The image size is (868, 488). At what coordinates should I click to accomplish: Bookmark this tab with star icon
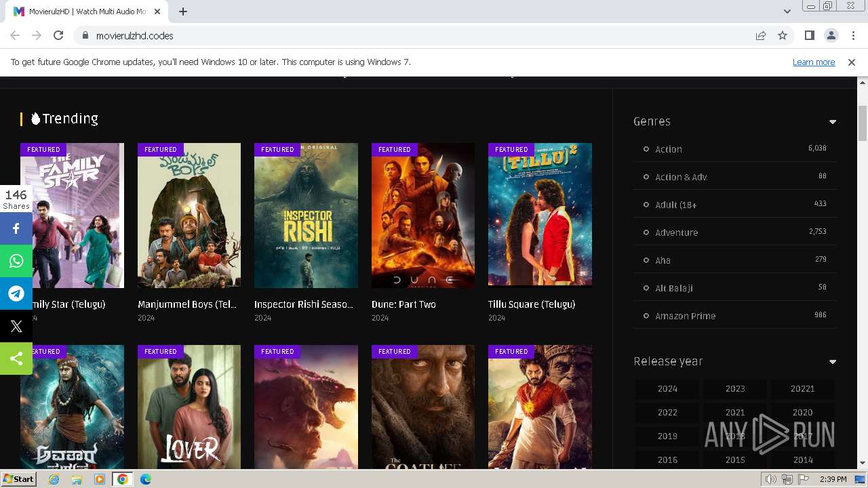783,35
